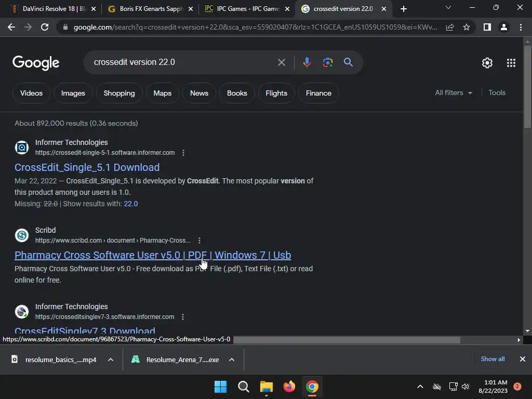Close the Boris FX Genarts tab

pyautogui.click(x=191, y=9)
